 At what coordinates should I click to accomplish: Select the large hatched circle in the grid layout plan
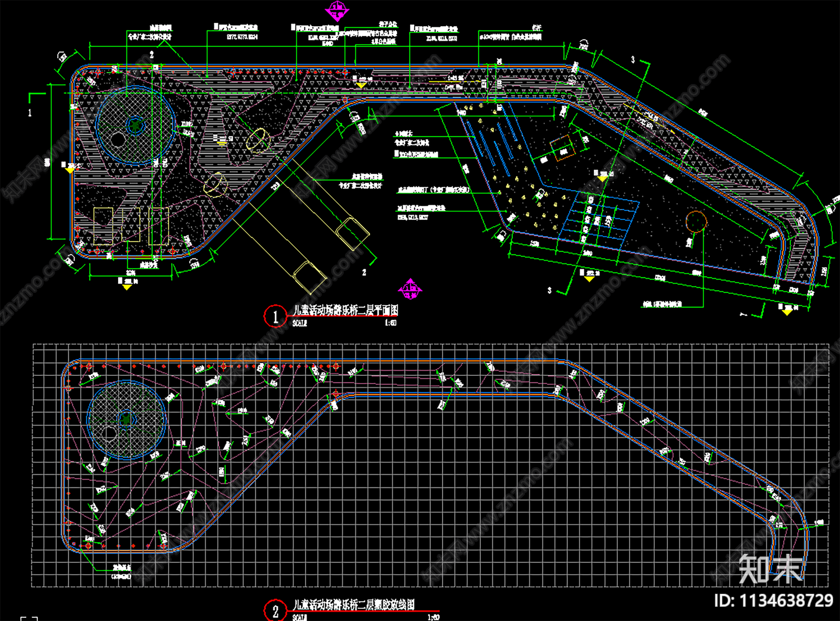(127, 420)
